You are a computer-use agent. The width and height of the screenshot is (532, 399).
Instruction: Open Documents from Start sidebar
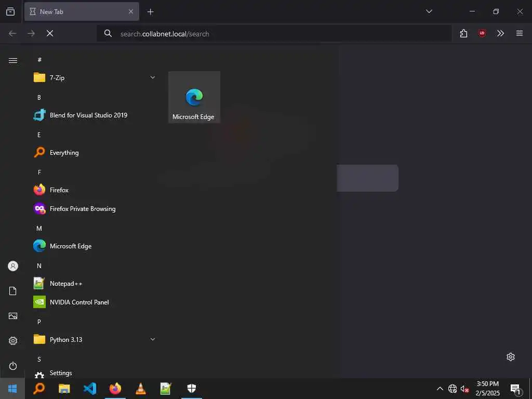[13, 291]
